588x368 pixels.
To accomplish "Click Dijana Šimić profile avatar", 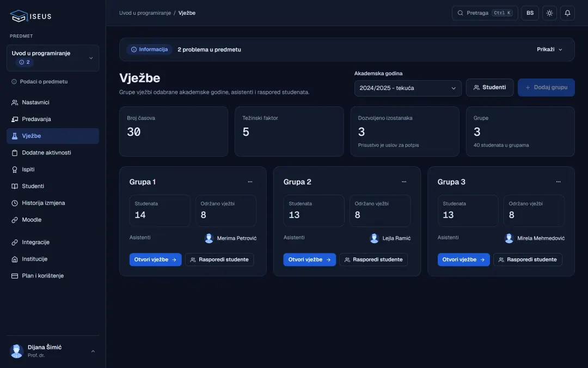I will tap(16, 351).
